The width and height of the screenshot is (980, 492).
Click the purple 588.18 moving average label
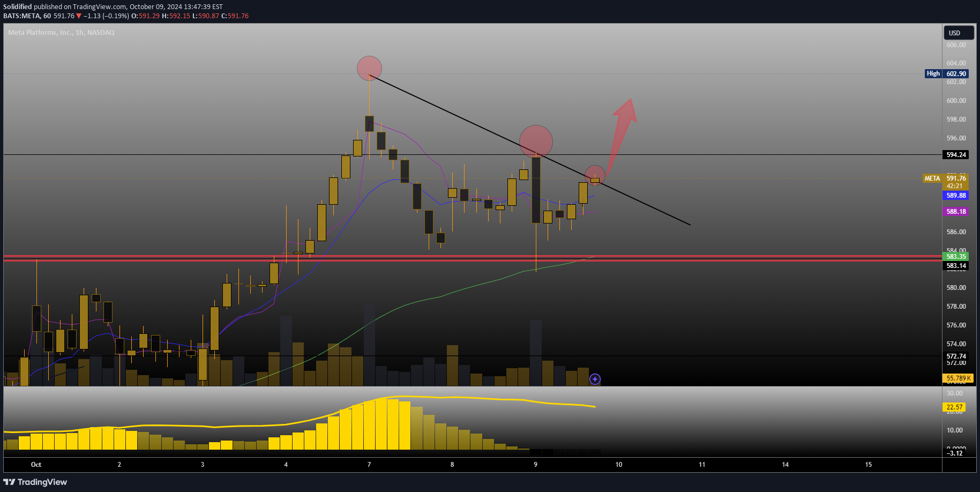pyautogui.click(x=956, y=212)
